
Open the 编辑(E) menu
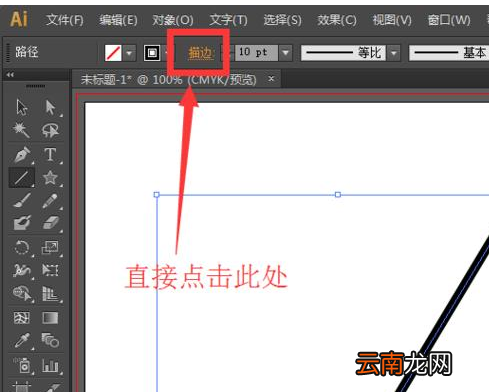pyautogui.click(x=118, y=20)
